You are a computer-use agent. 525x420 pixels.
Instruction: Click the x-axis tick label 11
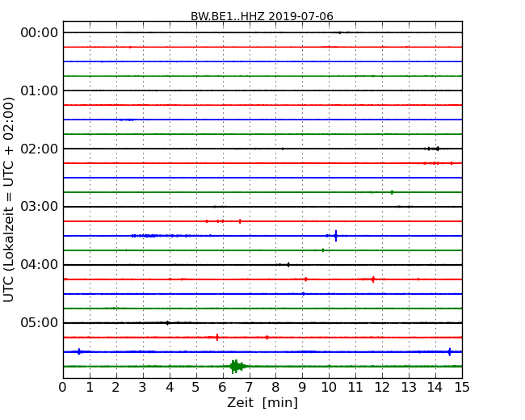click(x=355, y=388)
